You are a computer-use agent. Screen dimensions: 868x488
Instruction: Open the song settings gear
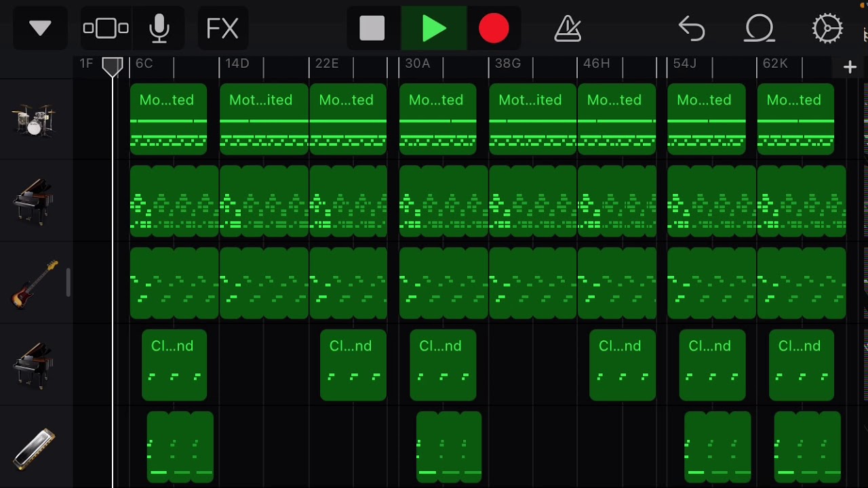coord(827,28)
